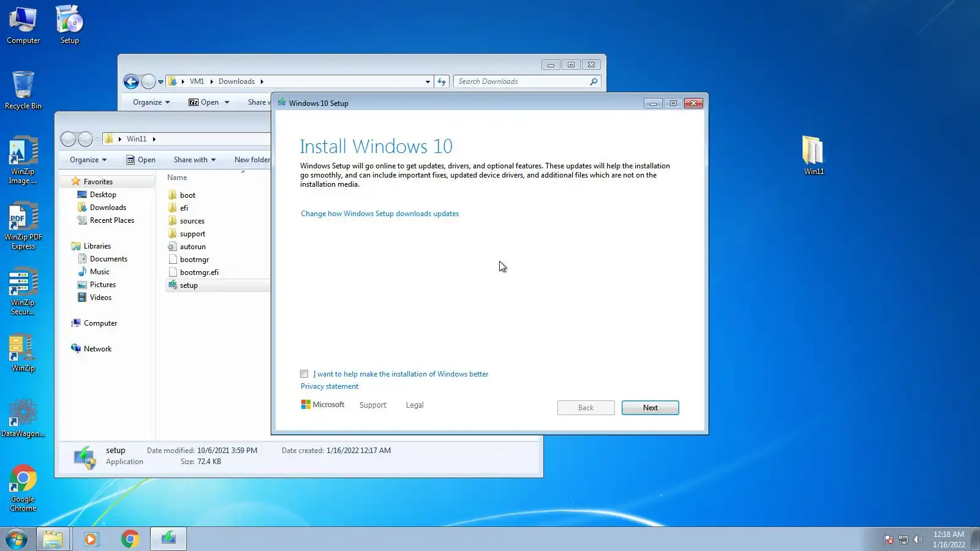Screen dimensions: 980x551
Task: Open Recent Places in the navigation pane
Action: point(111,220)
